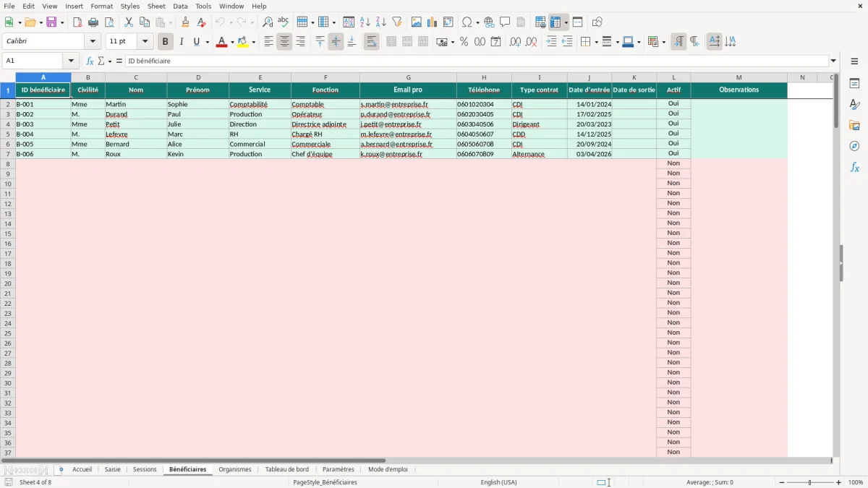This screenshot has width=868, height=488.
Task: Open the font size dropdown
Action: (x=145, y=42)
